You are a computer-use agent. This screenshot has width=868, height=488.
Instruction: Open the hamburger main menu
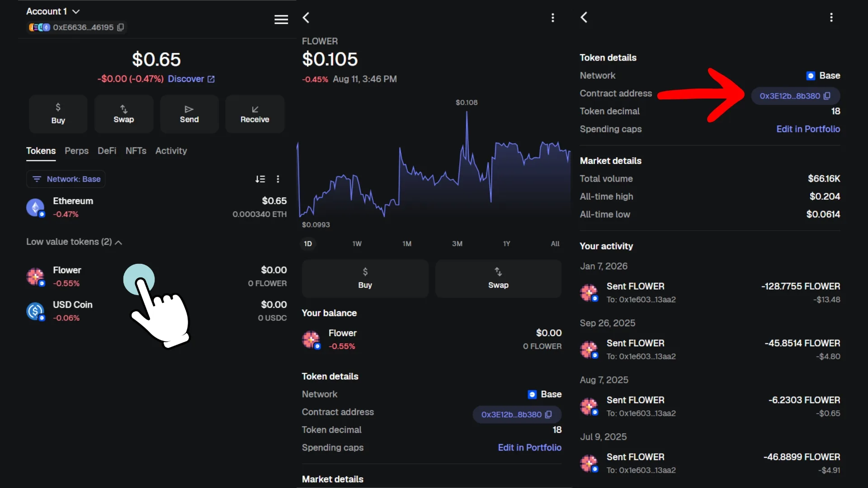[x=281, y=19]
